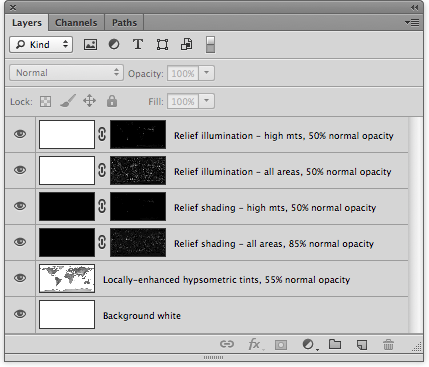
Task: Lock position move icon
Action: [x=89, y=101]
